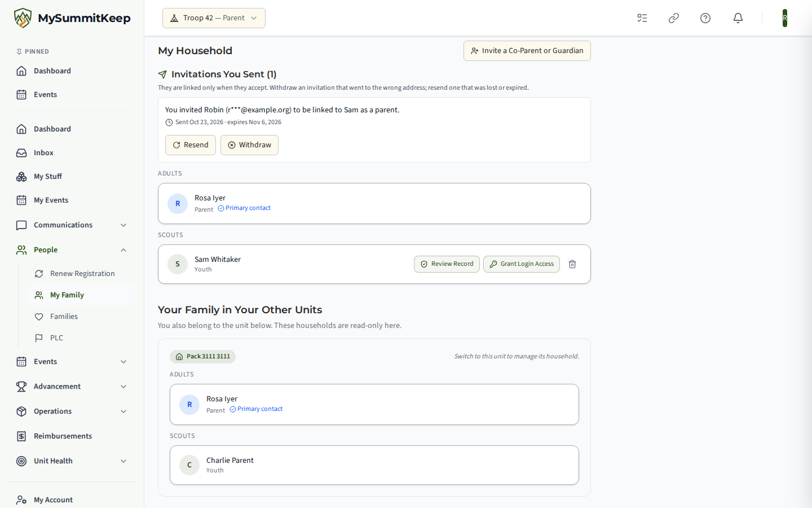Image resolution: width=812 pixels, height=508 pixels.
Task: Expand the Operations section
Action: tap(72, 411)
